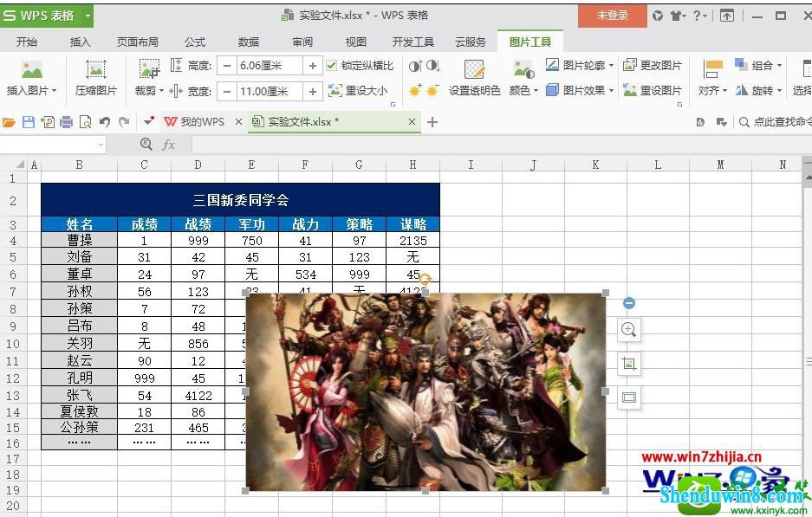
Task: Click the open folder icon in quick toolbar
Action: pyautogui.click(x=9, y=122)
